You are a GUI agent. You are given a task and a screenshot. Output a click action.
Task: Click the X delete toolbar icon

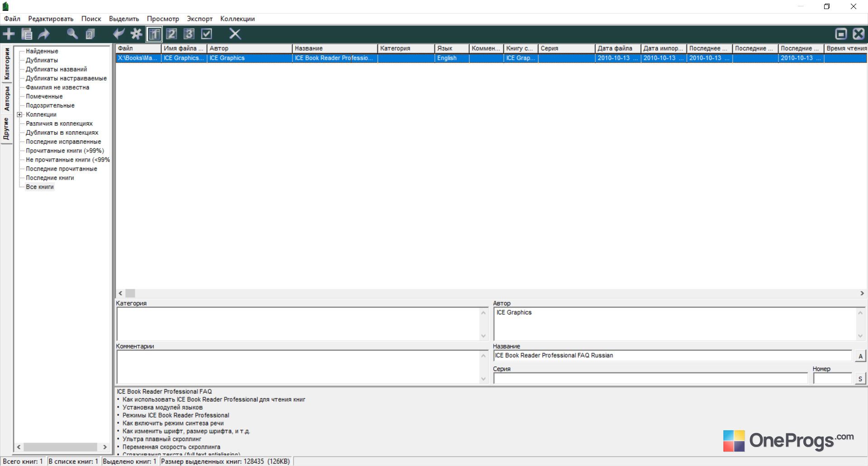point(235,34)
